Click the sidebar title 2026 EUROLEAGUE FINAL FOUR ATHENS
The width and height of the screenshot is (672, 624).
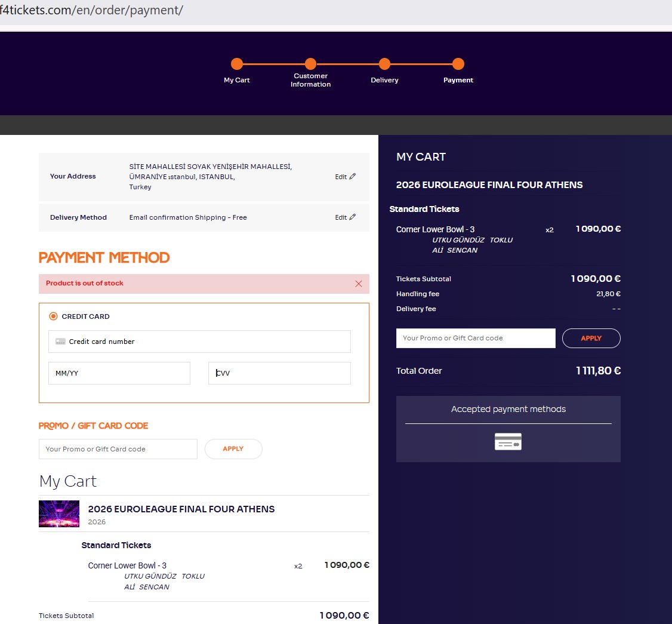click(489, 185)
